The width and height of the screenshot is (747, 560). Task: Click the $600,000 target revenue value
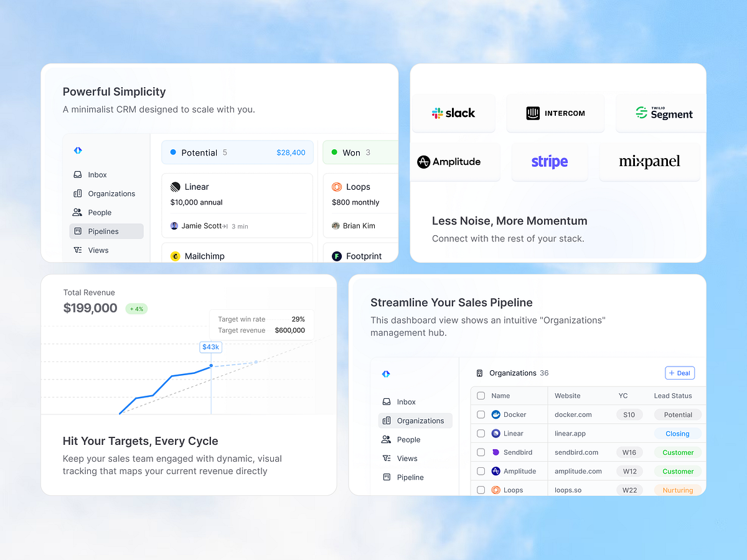tap(290, 330)
